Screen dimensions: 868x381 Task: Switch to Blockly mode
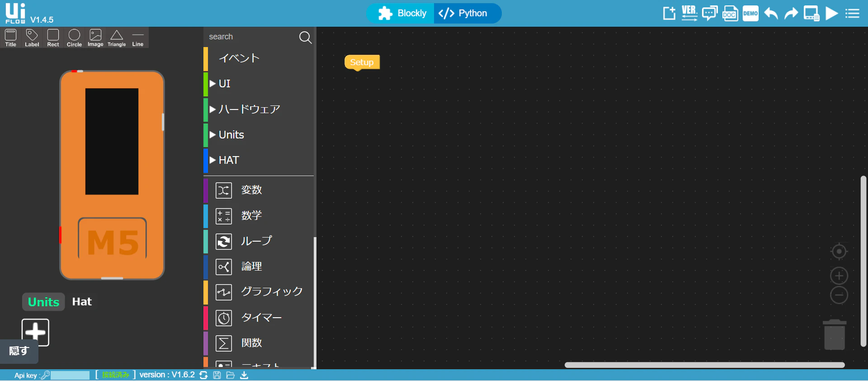tap(401, 13)
